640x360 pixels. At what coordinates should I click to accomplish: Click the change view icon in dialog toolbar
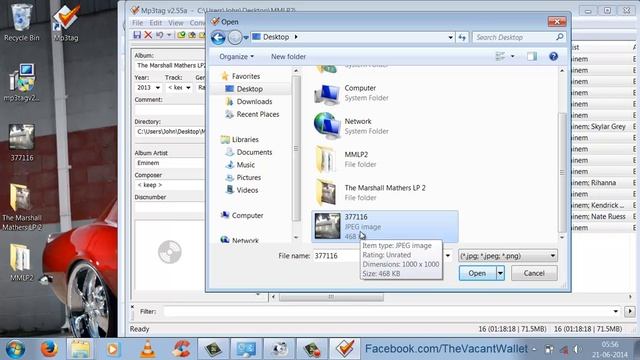[500, 56]
